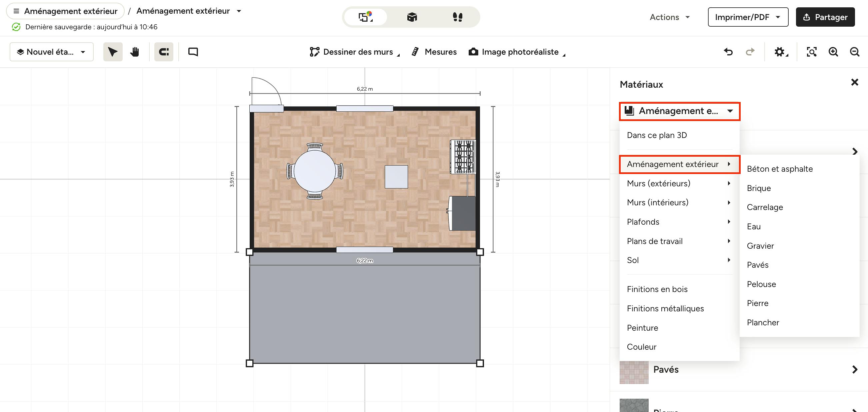This screenshot has width=868, height=412.
Task: Select Gravier material category
Action: pyautogui.click(x=799, y=246)
